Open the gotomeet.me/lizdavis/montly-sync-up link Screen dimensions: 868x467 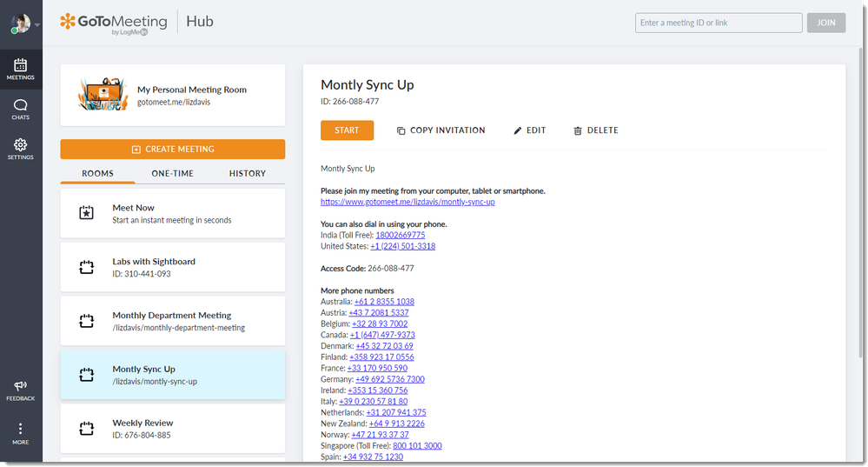[x=407, y=202]
